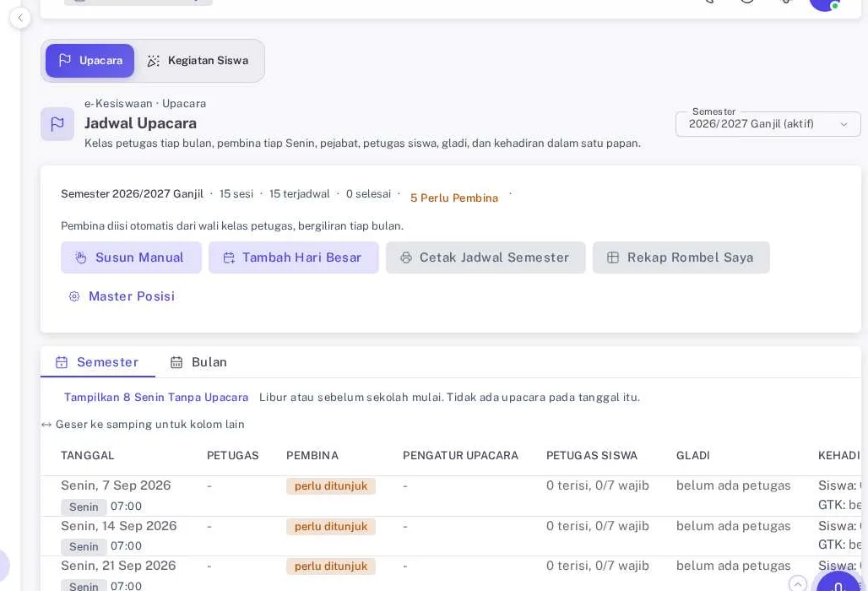Click the PEMBINA column header
The image size is (868, 591).
click(x=312, y=455)
